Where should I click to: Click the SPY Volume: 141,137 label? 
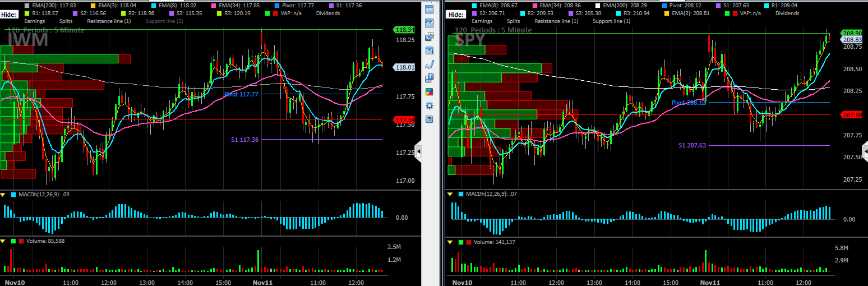(495, 242)
